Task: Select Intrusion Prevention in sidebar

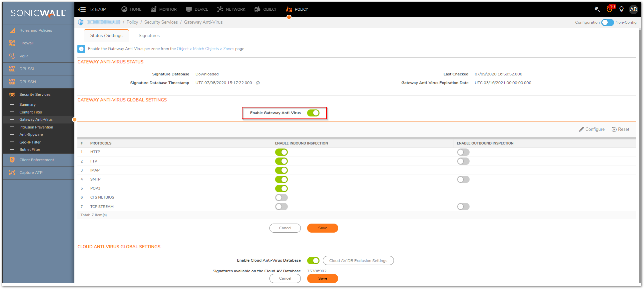Action: 36,127
